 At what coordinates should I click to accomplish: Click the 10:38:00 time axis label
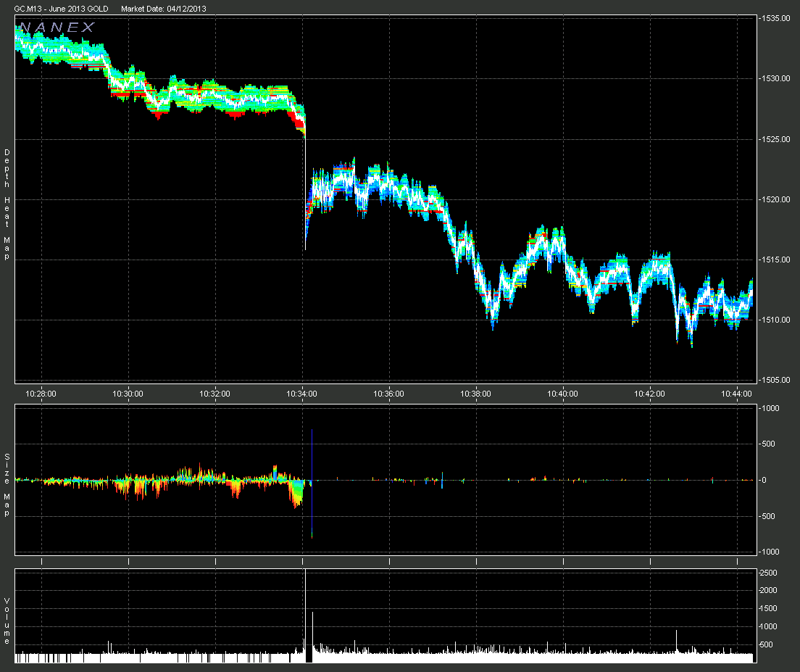[475, 394]
